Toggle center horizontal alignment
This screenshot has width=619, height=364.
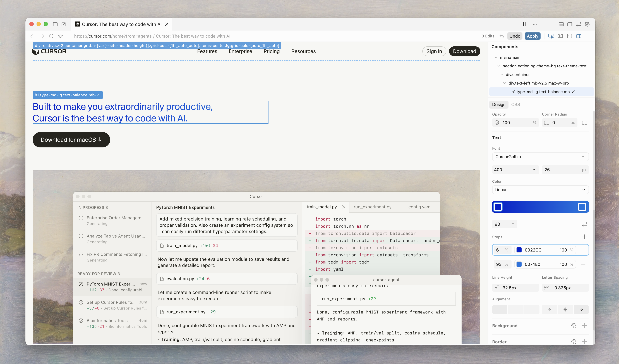(516, 310)
